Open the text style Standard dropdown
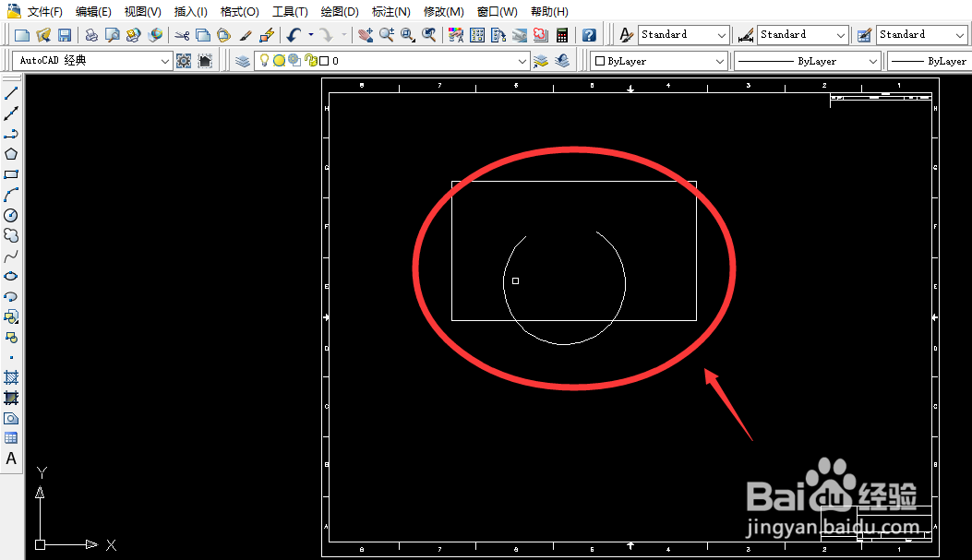The width and height of the screenshot is (972, 560). (x=722, y=35)
